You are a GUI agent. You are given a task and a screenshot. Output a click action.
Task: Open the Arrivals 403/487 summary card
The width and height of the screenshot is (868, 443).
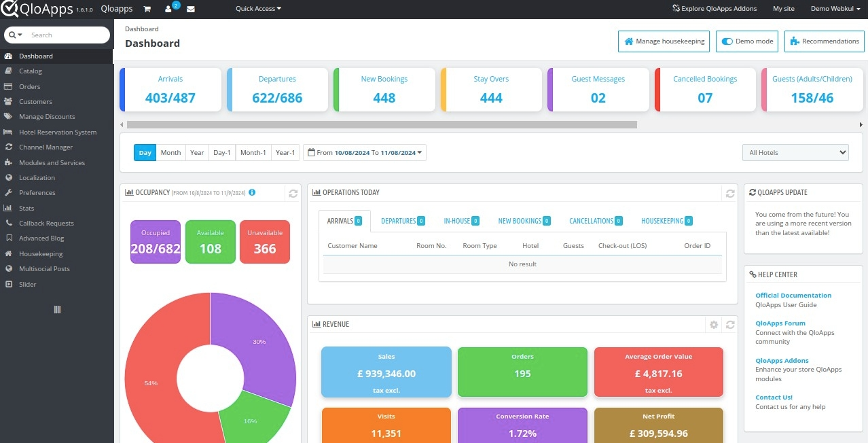[170, 90]
